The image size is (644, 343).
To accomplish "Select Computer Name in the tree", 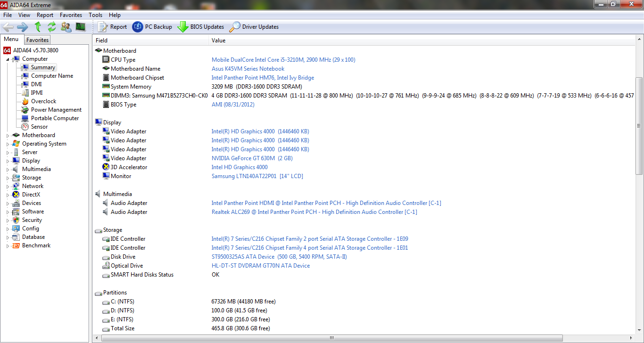I will pos(52,76).
